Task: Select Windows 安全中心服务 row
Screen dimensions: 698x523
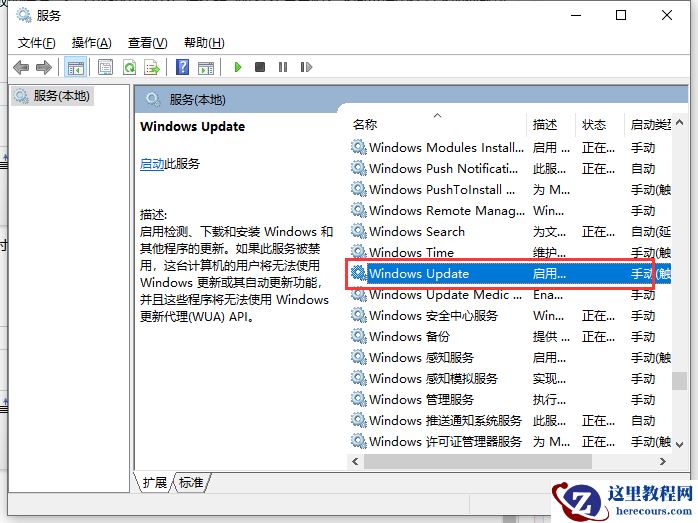Action: click(510, 316)
